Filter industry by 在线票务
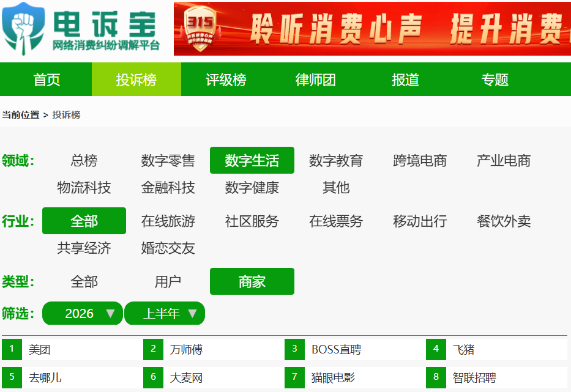The width and height of the screenshot is (571, 392). coord(336,221)
